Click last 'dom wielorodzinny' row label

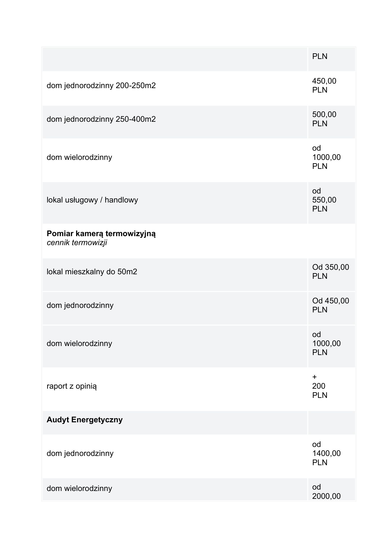pos(79,488)
